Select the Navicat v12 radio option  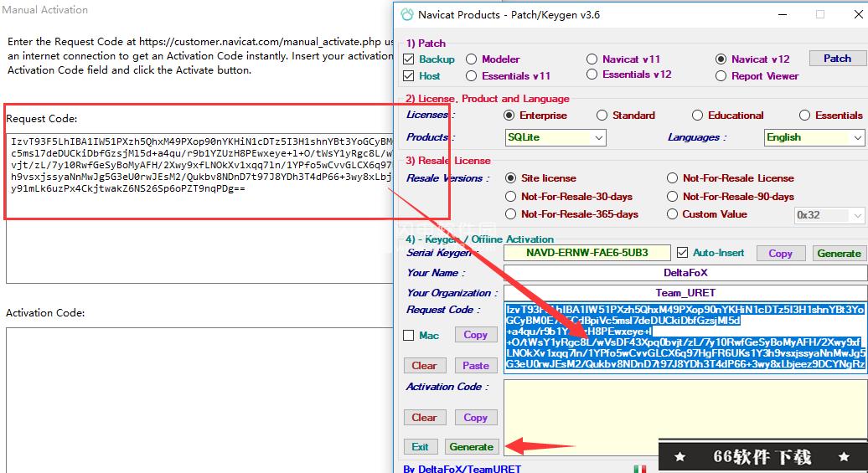coord(721,59)
